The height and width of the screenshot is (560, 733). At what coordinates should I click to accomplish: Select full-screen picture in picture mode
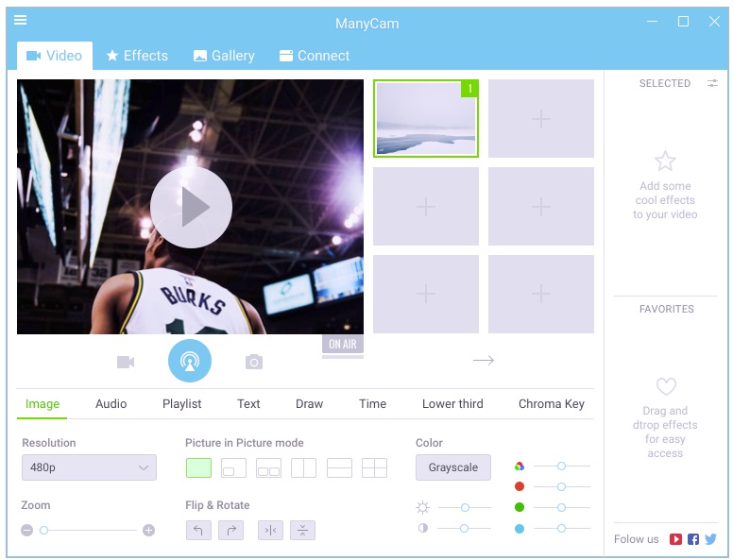click(198, 467)
